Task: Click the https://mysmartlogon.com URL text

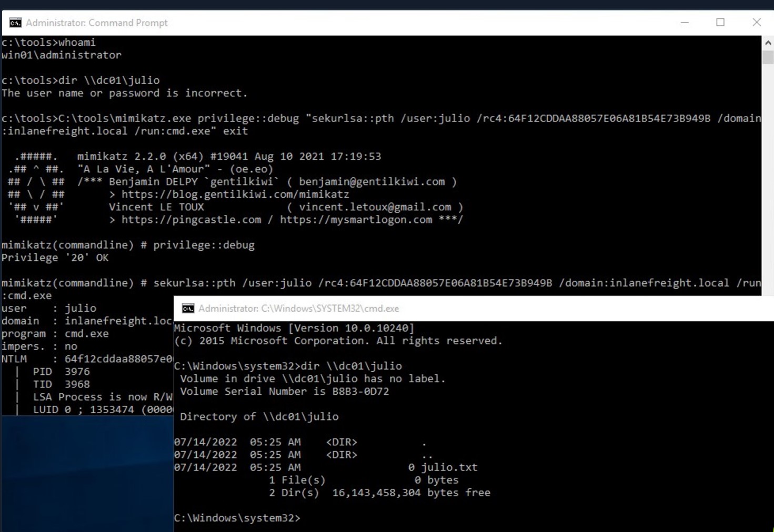Action: (x=356, y=220)
